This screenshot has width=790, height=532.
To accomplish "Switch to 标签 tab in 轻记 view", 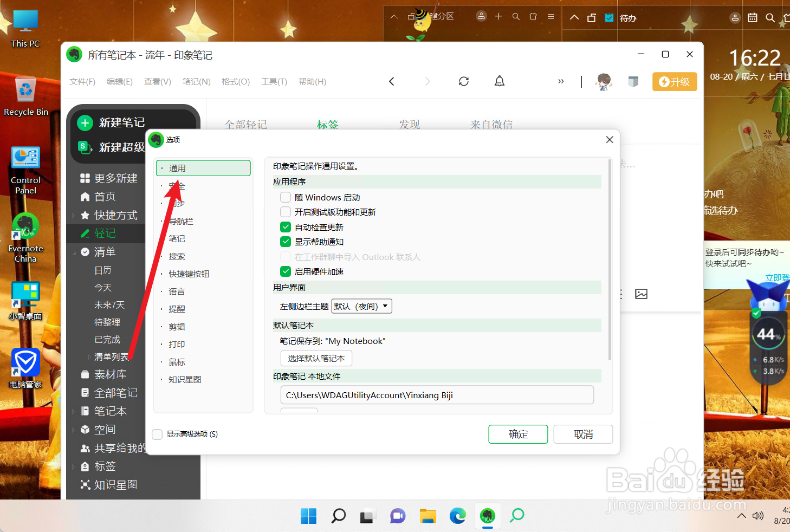I will [328, 125].
